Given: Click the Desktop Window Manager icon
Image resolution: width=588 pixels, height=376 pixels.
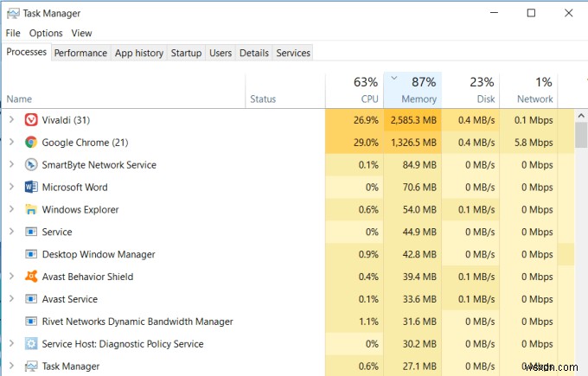Looking at the screenshot, I should (31, 254).
